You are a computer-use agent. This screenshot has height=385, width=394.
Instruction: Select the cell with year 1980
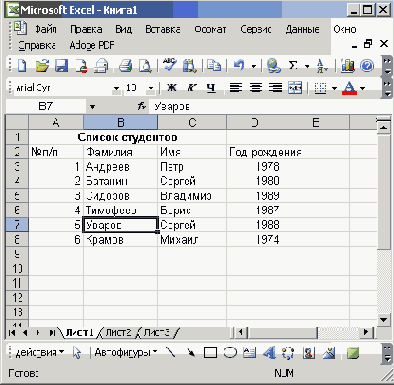(x=288, y=181)
